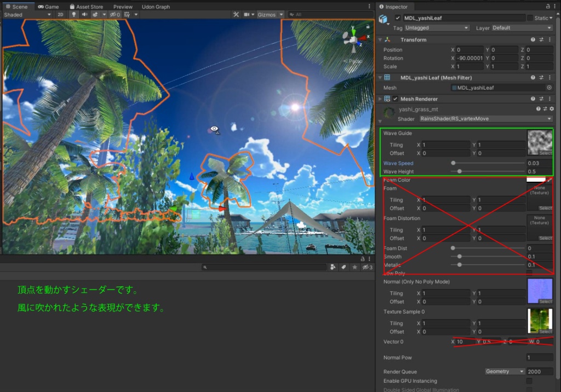Screen dimensions: 561x392
Task: Change Render Queue via Geometry dropdown
Action: click(504, 371)
